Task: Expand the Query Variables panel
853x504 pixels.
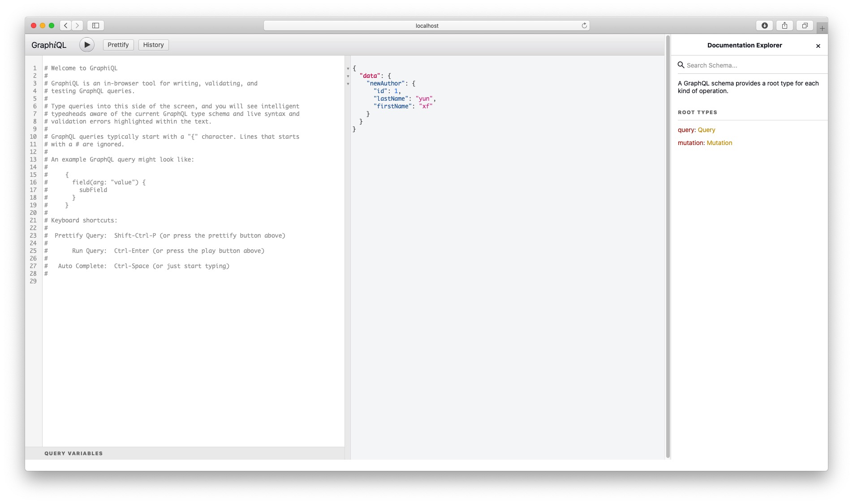Action: coord(73,453)
